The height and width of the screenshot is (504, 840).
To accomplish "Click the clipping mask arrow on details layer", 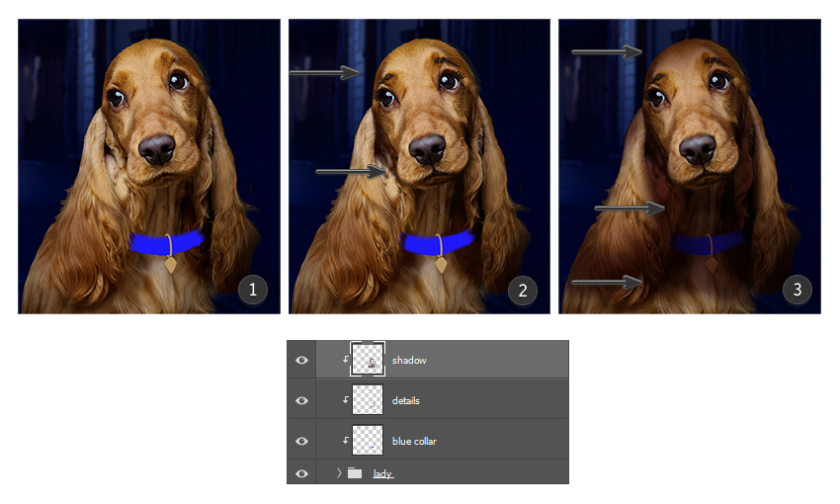I will [x=346, y=400].
